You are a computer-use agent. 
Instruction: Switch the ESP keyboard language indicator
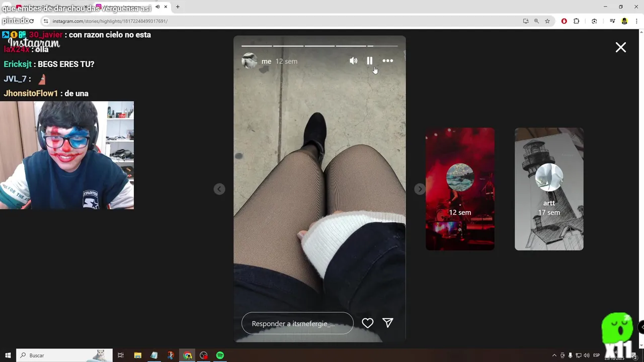597,355
